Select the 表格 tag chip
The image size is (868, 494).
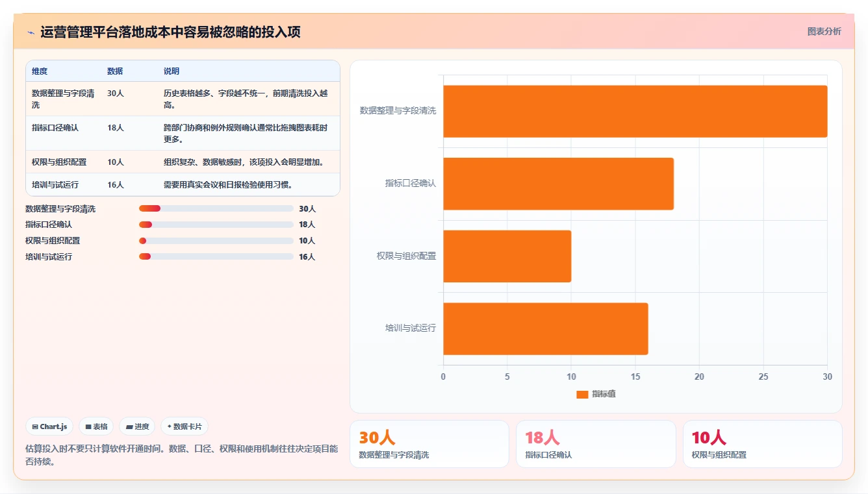(x=96, y=426)
